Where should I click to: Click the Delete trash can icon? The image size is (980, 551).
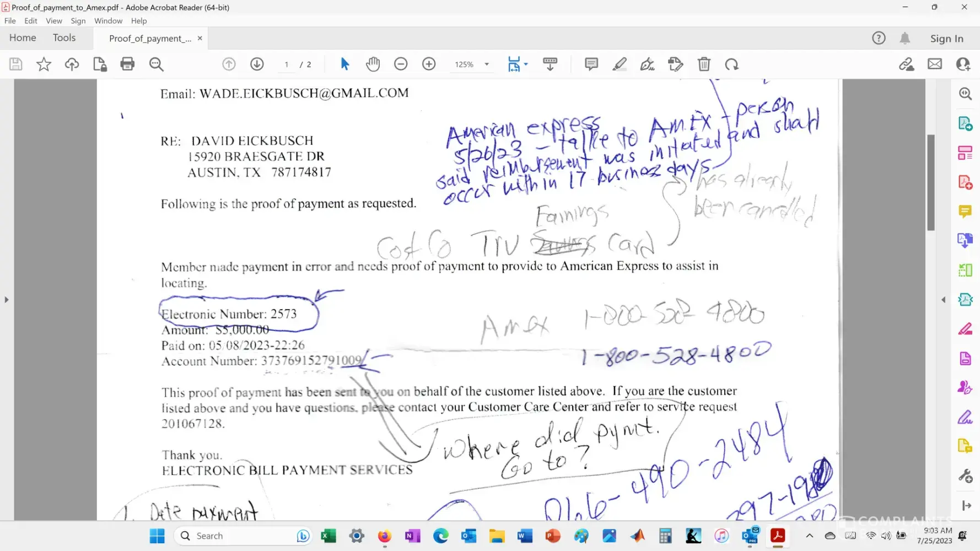(704, 64)
